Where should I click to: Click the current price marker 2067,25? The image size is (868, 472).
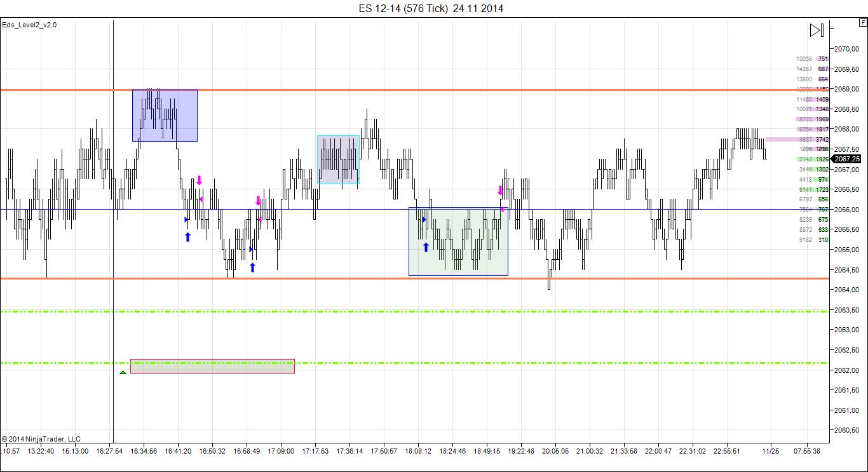tap(847, 159)
